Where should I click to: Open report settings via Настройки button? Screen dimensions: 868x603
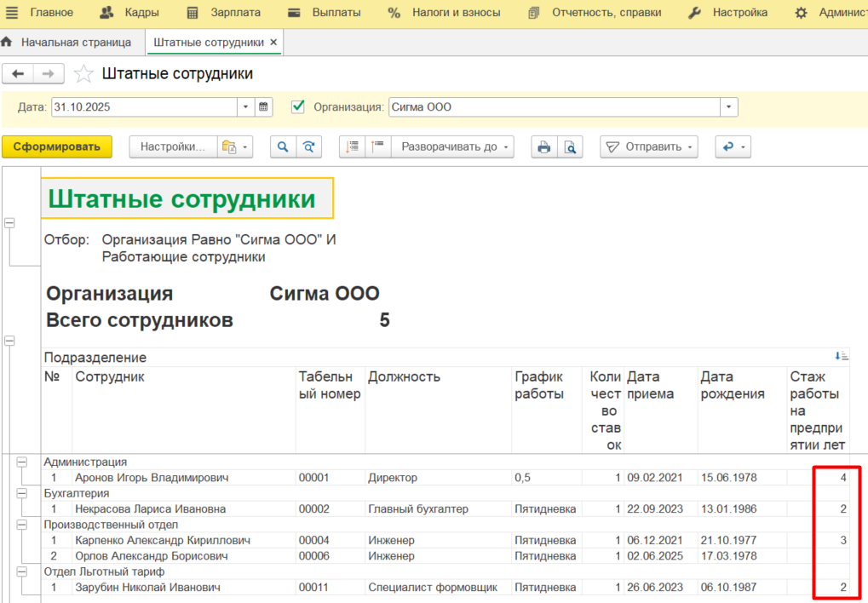[x=173, y=147]
